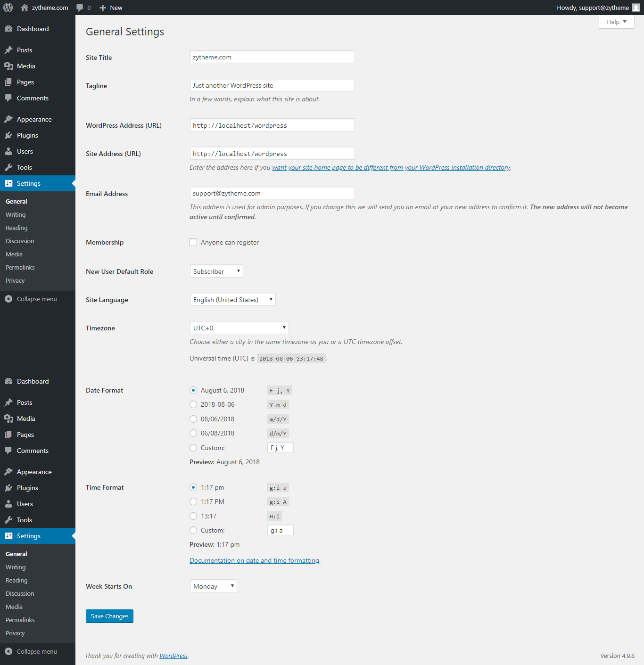Choose the 13:17 time format radio button
The image size is (644, 665).
pos(193,516)
